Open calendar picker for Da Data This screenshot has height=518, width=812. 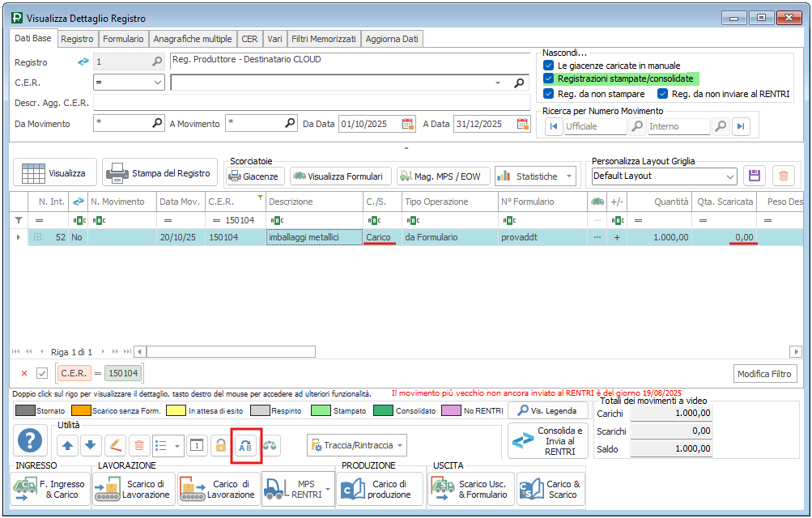coord(408,124)
